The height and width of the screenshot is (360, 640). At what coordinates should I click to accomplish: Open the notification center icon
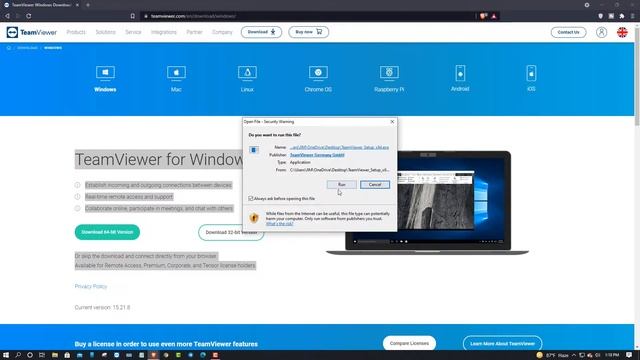pyautogui.click(x=629, y=355)
